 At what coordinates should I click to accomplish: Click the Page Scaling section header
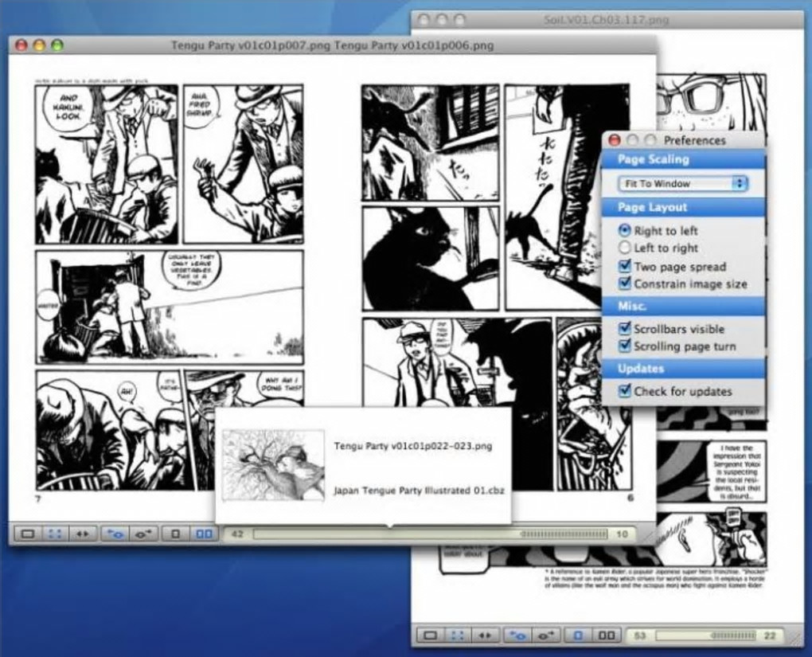[x=683, y=159]
